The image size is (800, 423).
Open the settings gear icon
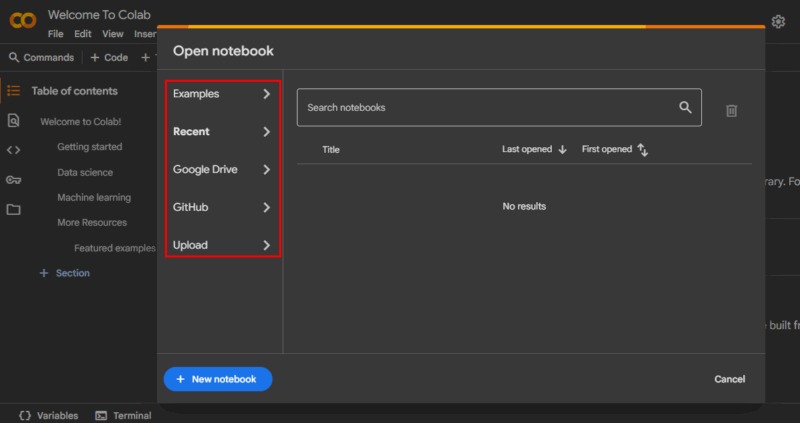(x=778, y=21)
